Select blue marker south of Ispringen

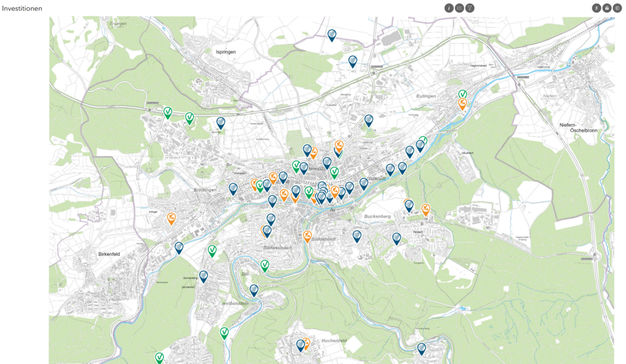(221, 122)
